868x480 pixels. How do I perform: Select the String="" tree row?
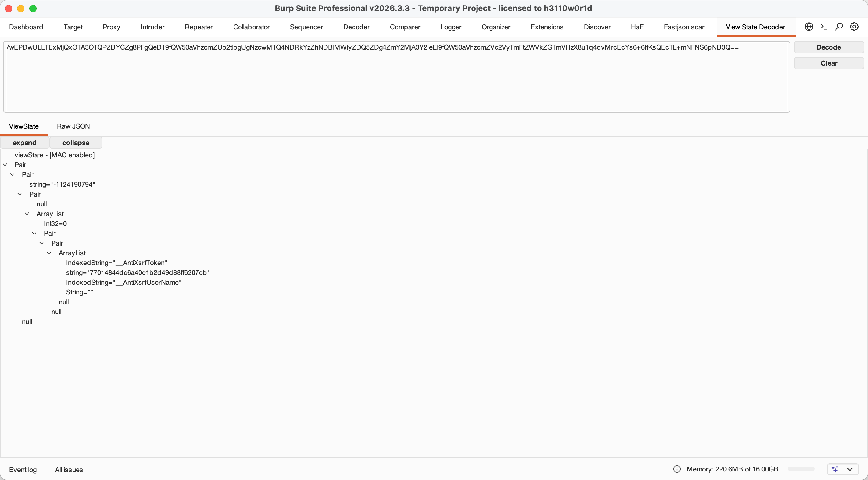coord(80,292)
